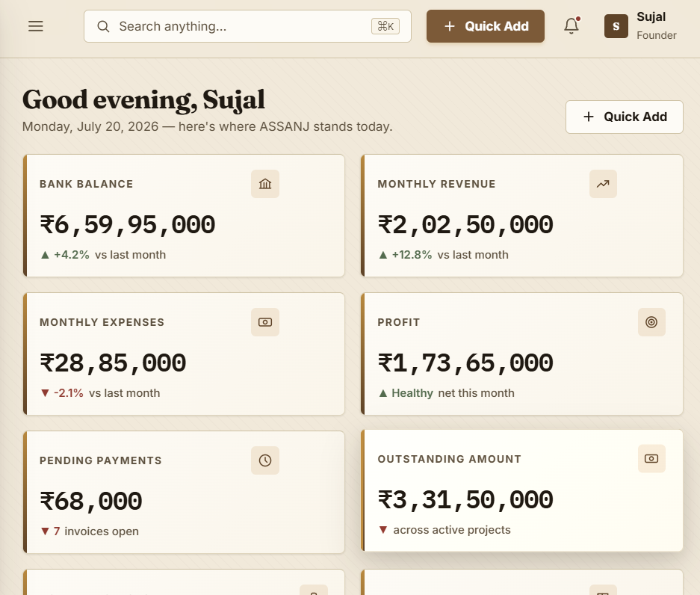This screenshot has width=700, height=595.
Task: Click the Profit target icon
Action: (651, 322)
